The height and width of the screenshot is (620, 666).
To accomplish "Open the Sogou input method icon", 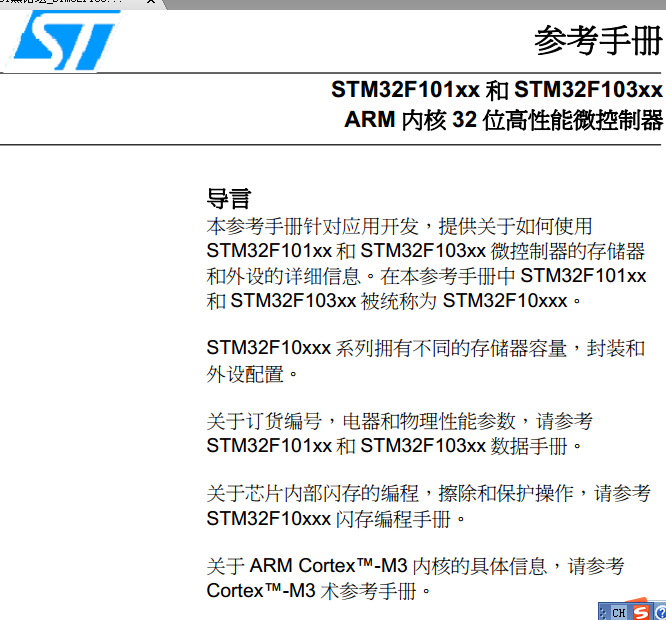I will tap(641, 612).
